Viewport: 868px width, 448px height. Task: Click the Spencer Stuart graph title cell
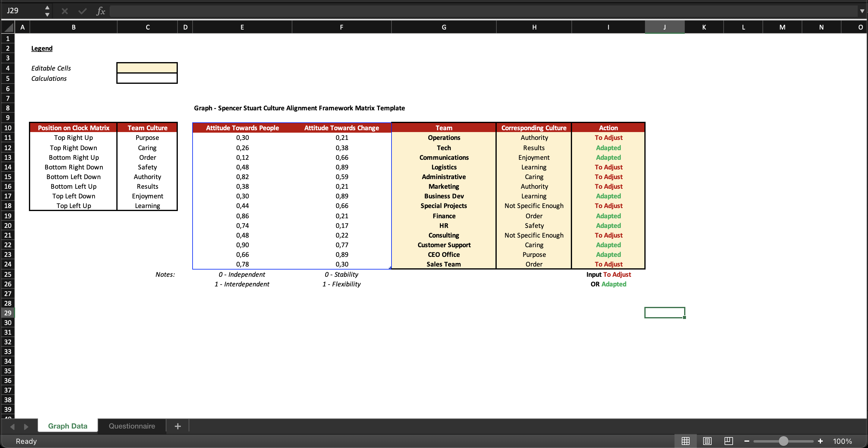pyautogui.click(x=299, y=108)
